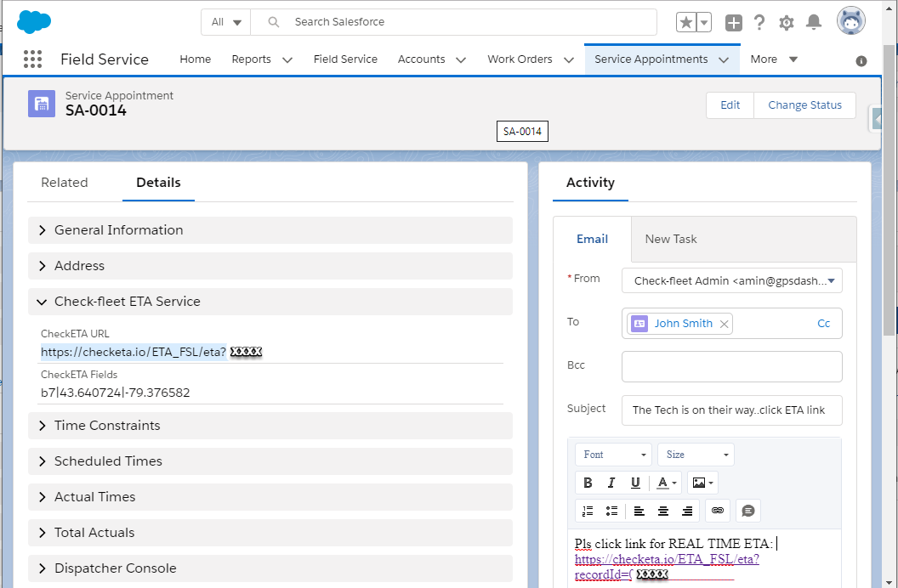Toggle the bulleted list in the editor
The height and width of the screenshot is (588, 898).
(611, 510)
